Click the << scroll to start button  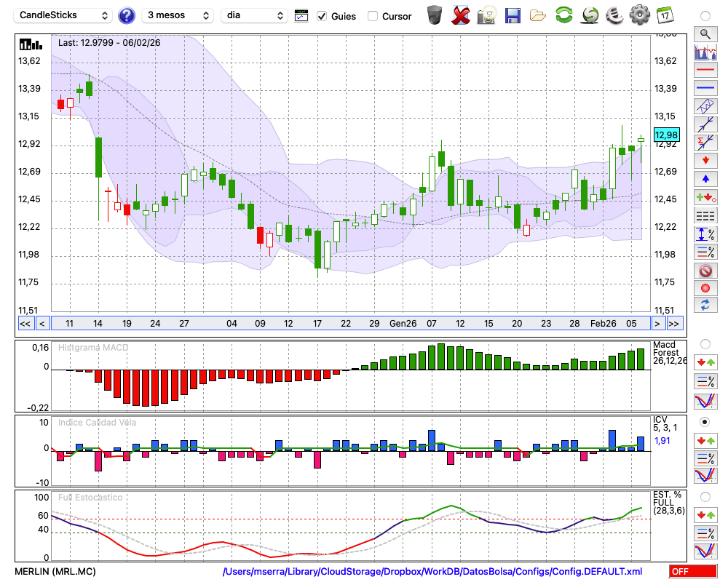coord(25,323)
